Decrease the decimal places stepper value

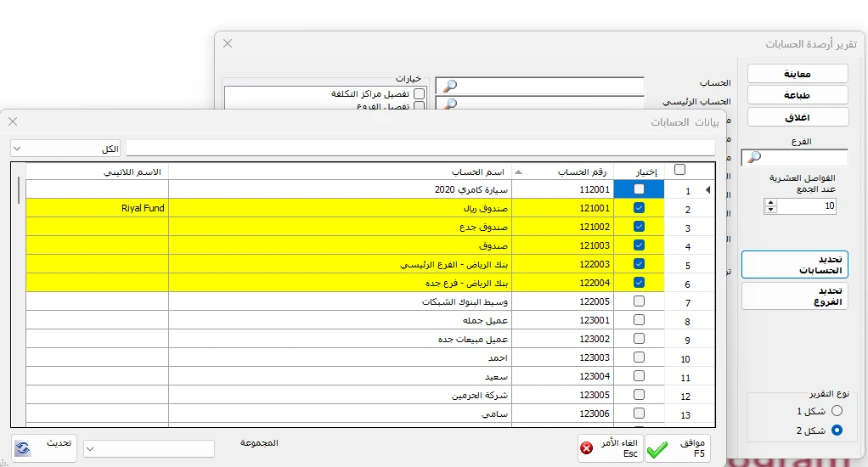coord(770,210)
